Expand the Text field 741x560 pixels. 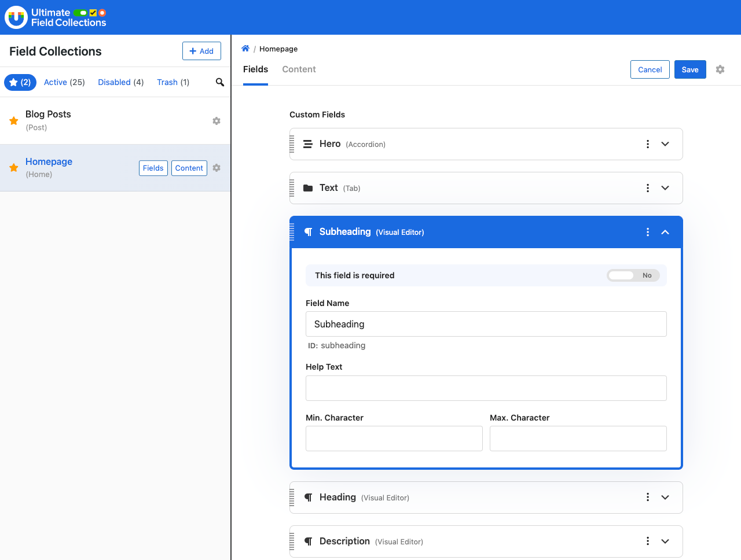point(665,188)
